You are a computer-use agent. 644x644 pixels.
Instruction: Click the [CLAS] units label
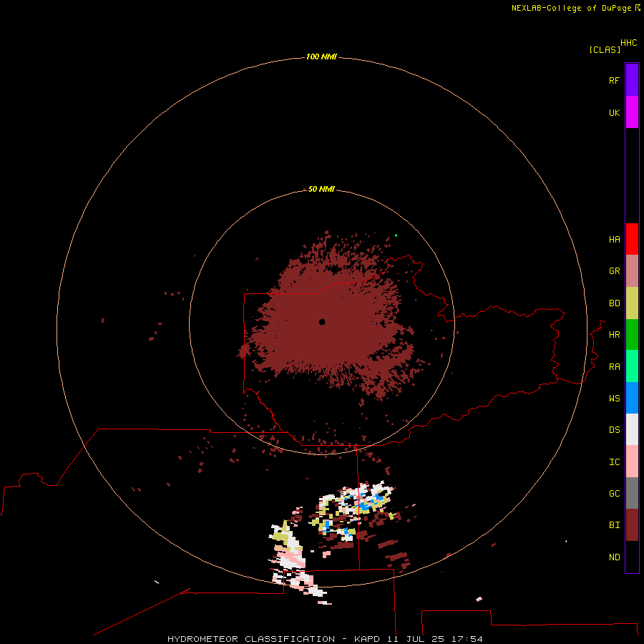tap(605, 49)
